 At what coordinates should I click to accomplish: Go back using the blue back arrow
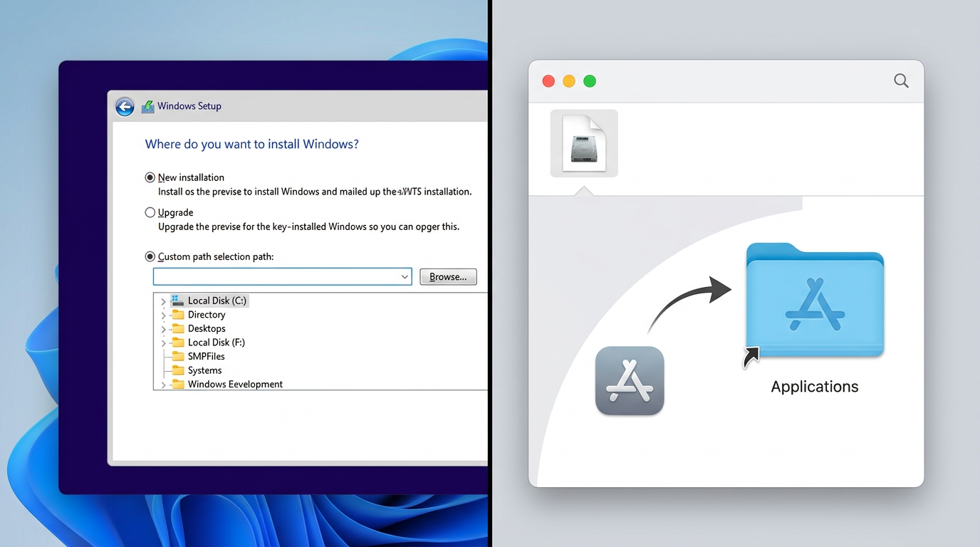[125, 107]
